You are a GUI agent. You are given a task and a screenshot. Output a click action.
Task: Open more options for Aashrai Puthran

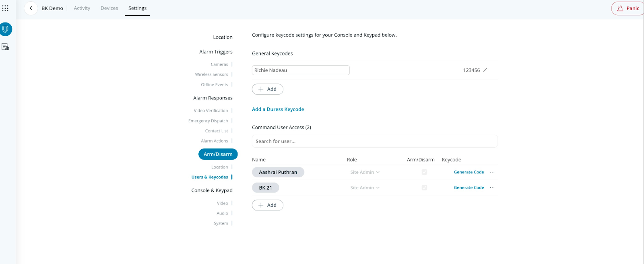[x=492, y=172]
